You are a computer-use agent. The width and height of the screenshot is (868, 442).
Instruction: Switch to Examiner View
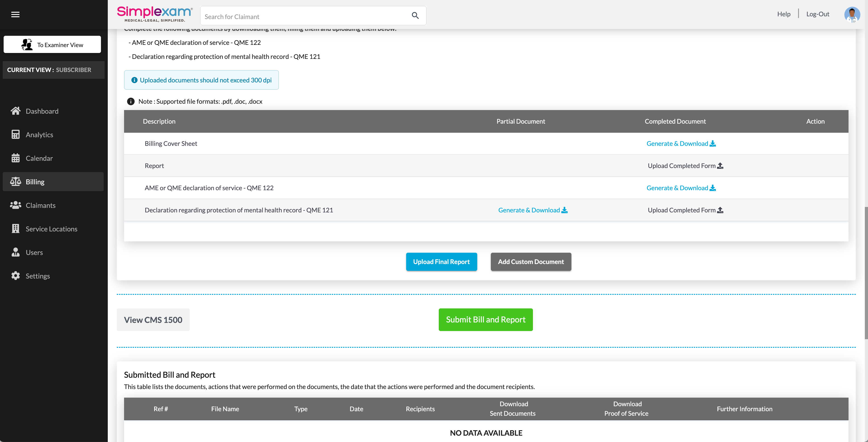(52, 44)
